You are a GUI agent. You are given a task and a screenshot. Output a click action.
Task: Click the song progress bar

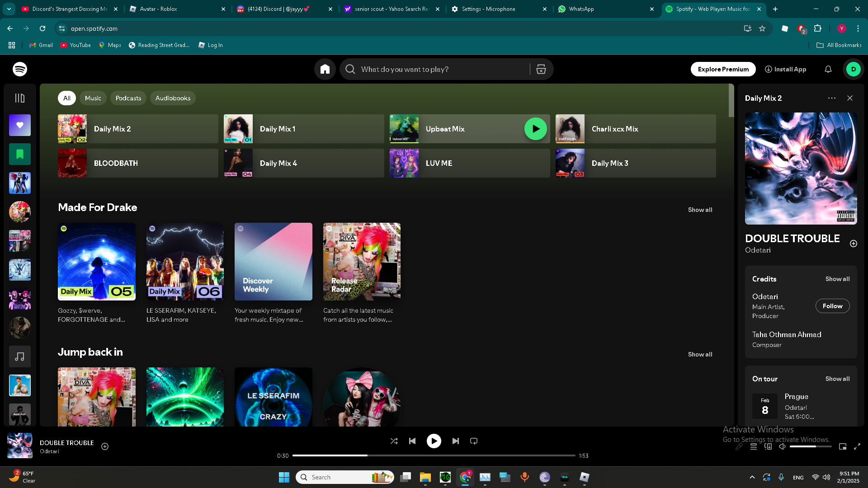(x=434, y=455)
